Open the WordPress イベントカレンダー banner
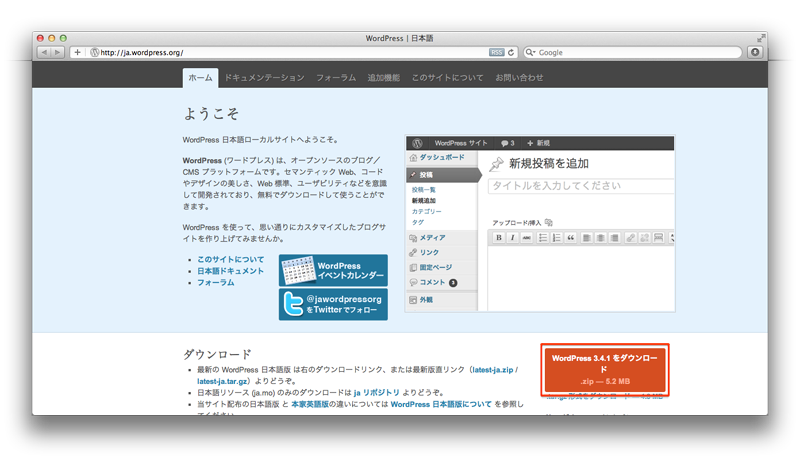Viewport: 800px width, 460px height. pos(333,270)
